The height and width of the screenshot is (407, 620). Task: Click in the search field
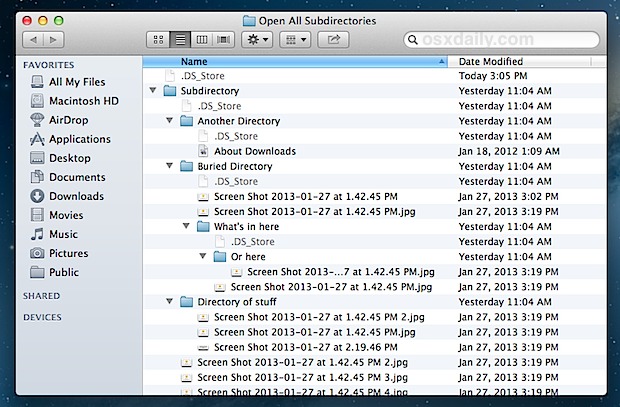[510, 39]
